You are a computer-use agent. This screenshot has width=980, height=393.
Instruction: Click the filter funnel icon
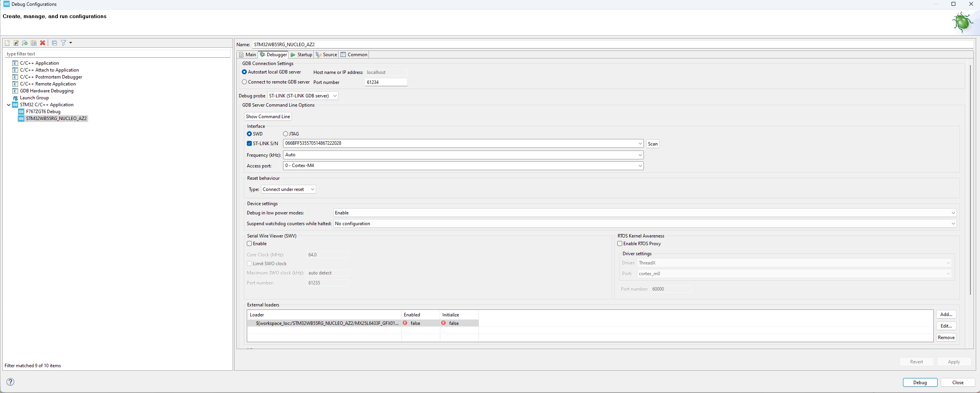coord(64,43)
